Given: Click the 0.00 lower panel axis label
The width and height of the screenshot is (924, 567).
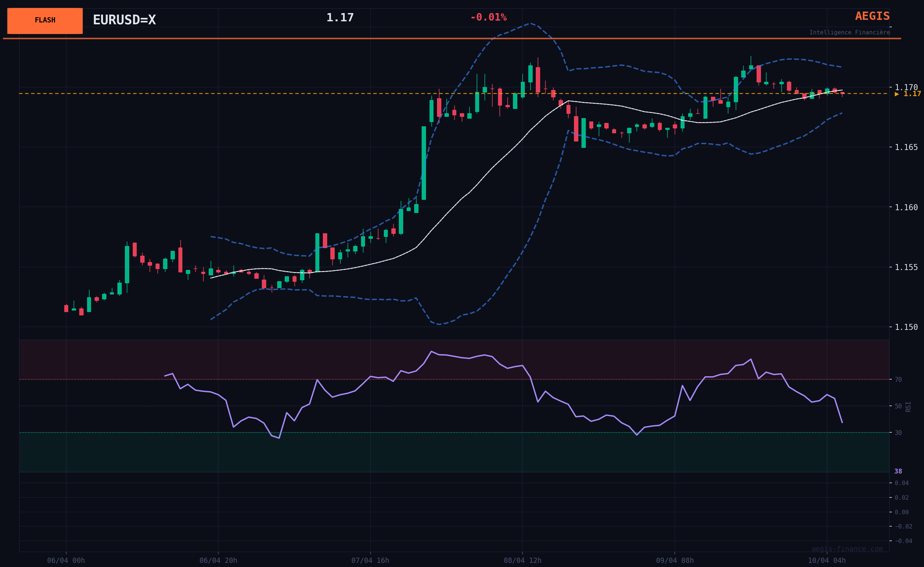Looking at the screenshot, I should [x=901, y=512].
